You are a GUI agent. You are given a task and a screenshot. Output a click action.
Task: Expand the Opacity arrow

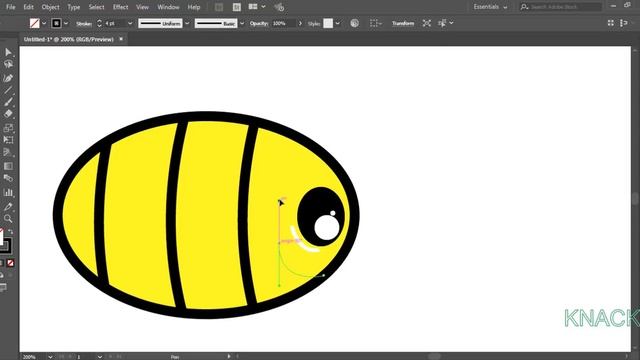click(x=300, y=23)
